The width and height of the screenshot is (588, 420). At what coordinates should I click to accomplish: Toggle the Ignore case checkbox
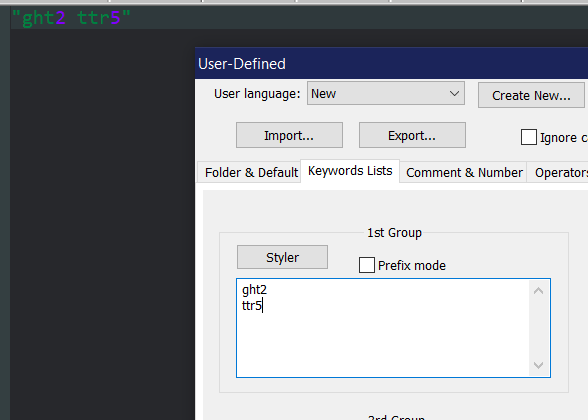(x=529, y=137)
